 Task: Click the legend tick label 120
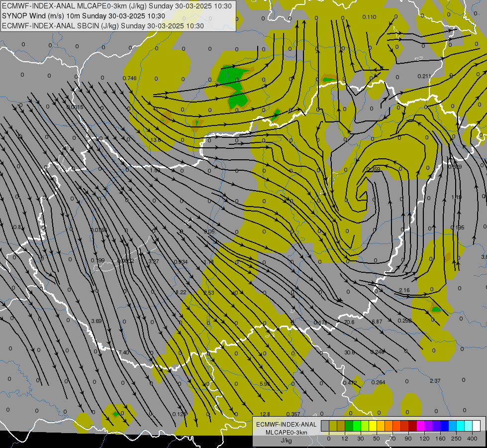[x=424, y=439]
